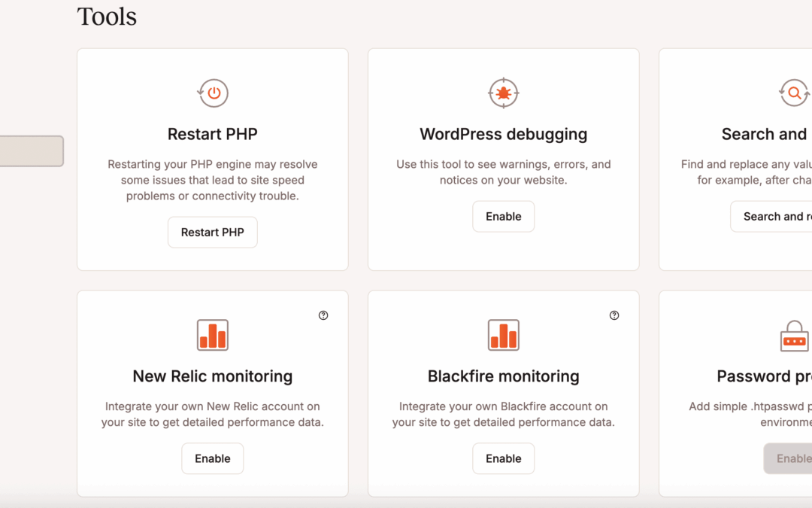Open help tooltip on New Relic monitoring card
Viewport: 812px width, 508px height.
click(x=323, y=315)
